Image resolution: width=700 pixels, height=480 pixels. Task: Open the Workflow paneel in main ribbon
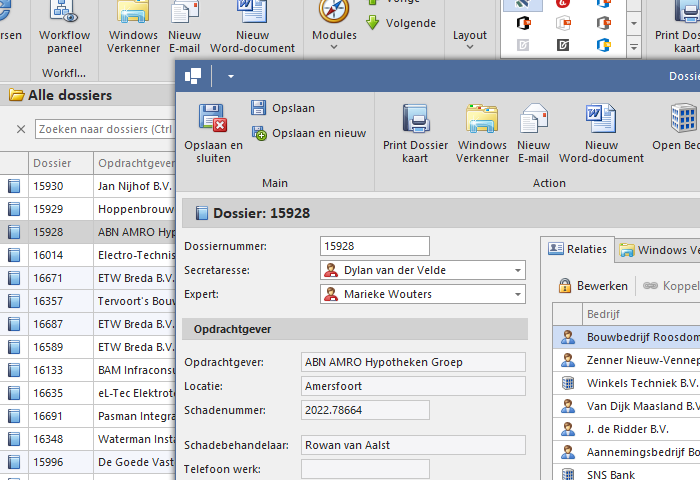(x=64, y=28)
